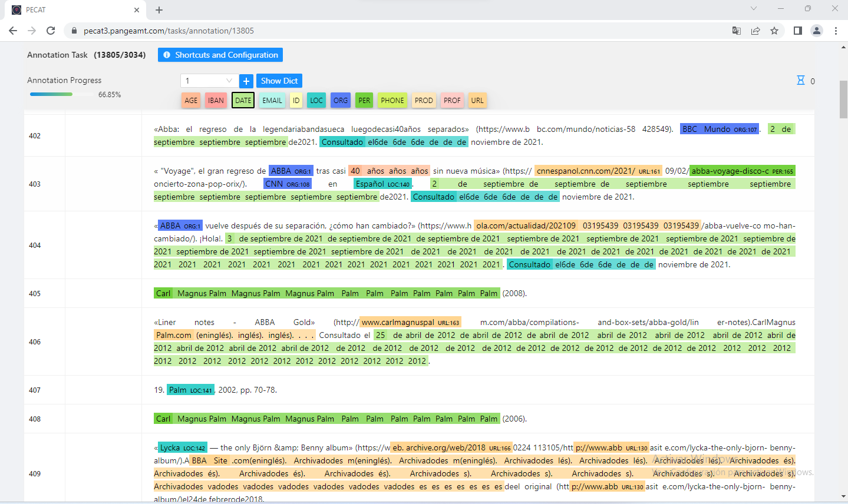
Task: Open the browser profile icon
Action: coord(817,31)
